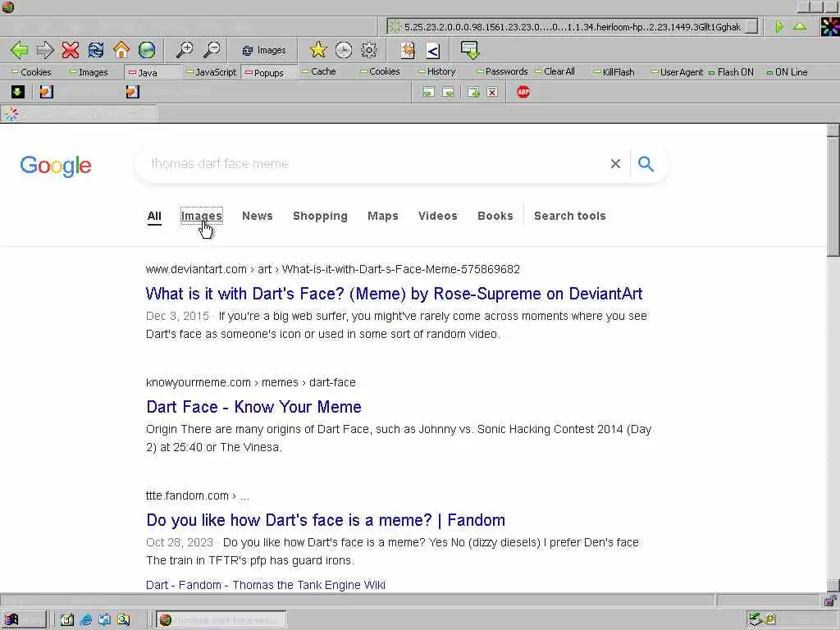The width and height of the screenshot is (840, 630).
Task: Click the bug document icon in the toolbar
Action: pyautogui.click(x=408, y=50)
